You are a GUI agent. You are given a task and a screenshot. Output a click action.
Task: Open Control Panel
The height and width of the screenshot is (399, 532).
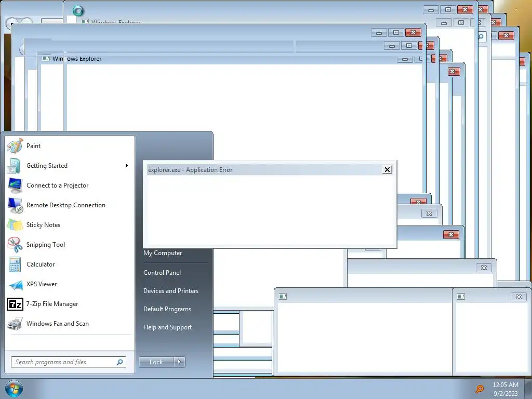coord(162,273)
